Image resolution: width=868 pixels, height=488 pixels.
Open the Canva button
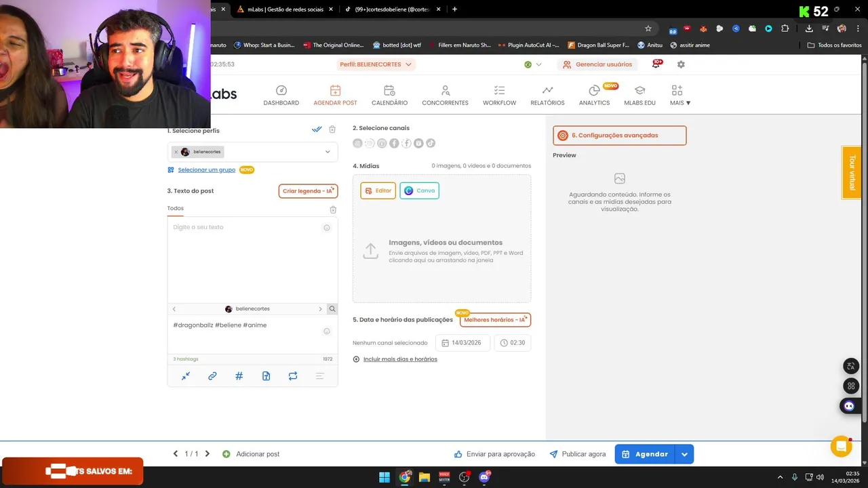[420, 190]
